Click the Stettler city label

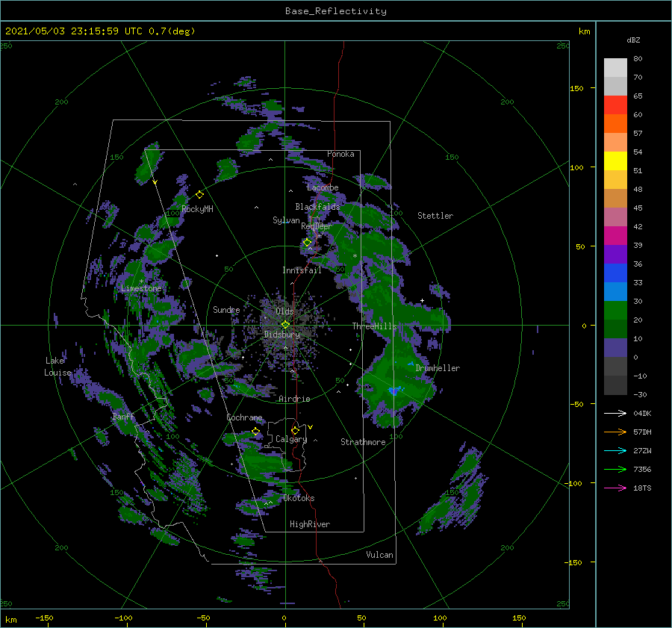point(435,216)
